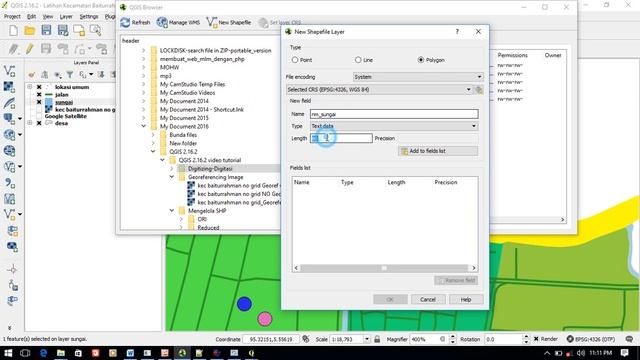Open Microsoft Edge from the taskbar
The width and height of the screenshot is (640, 360).
click(43, 353)
